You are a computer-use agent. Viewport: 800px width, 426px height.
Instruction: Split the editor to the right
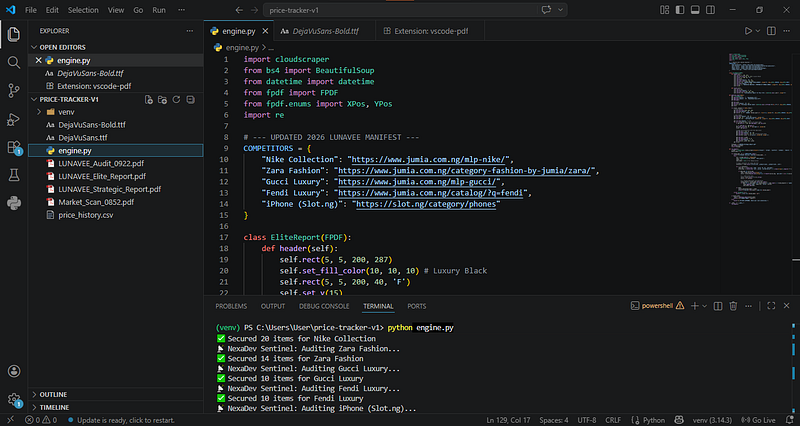pos(771,31)
